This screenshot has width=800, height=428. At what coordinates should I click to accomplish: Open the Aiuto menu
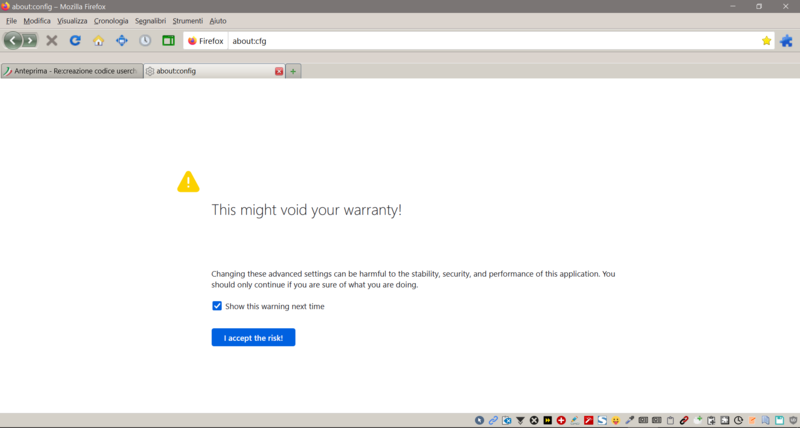[218, 21]
